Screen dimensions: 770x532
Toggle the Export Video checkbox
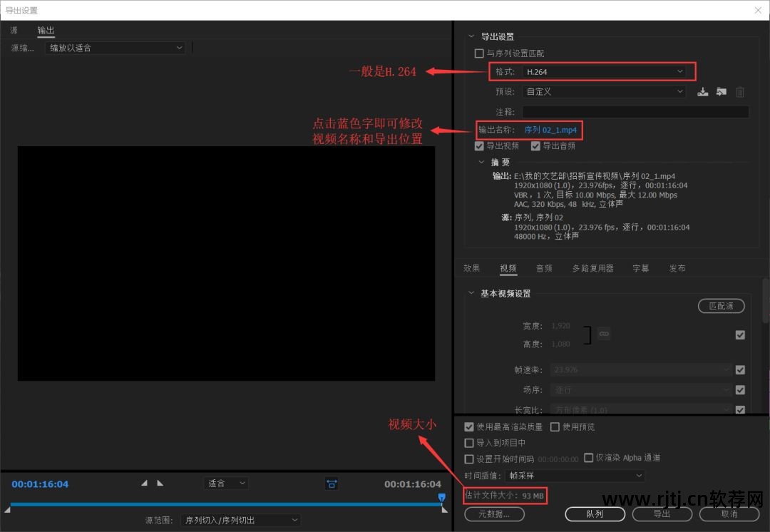point(479,146)
